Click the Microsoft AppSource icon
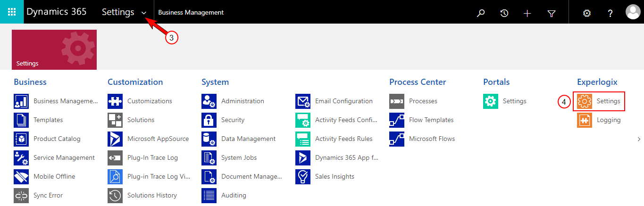Viewport: 644px width, 206px height. (x=115, y=139)
